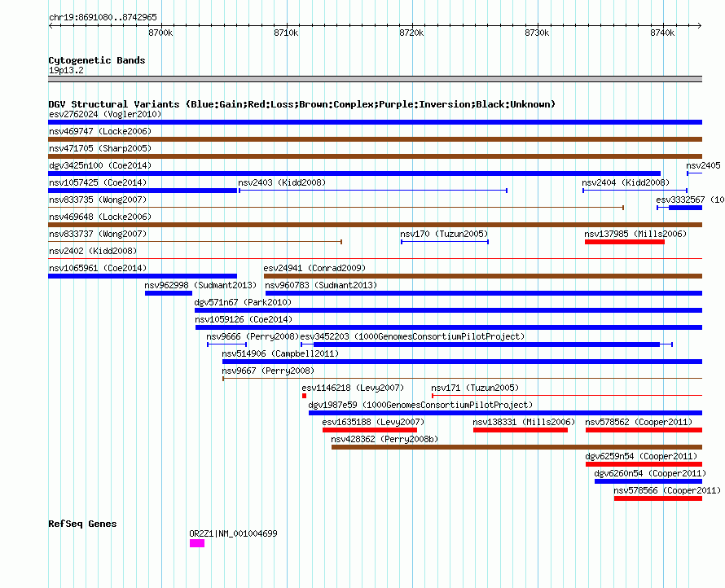Click the 8700k ruler mark

pyautogui.click(x=160, y=33)
